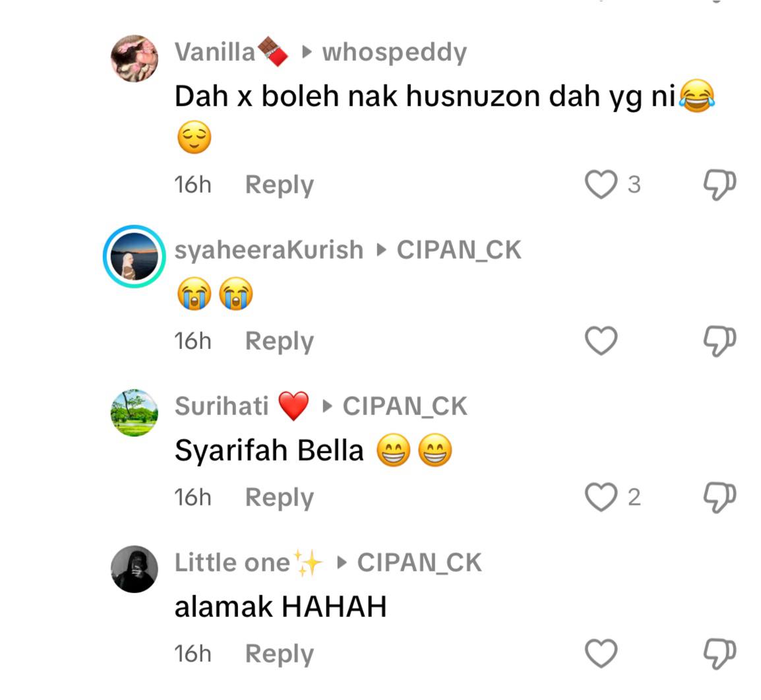Open Vanilla's profile picture
The height and width of the screenshot is (700, 761).
[x=135, y=58]
